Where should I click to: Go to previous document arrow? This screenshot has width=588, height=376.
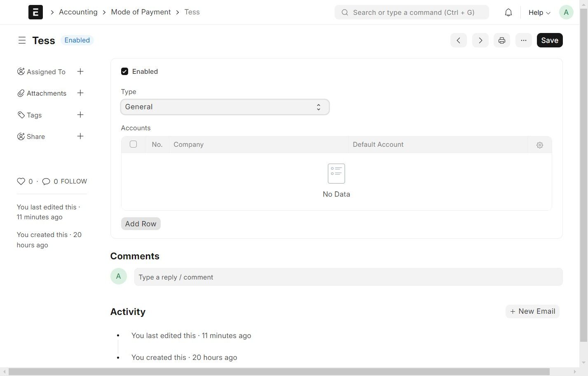coord(458,40)
